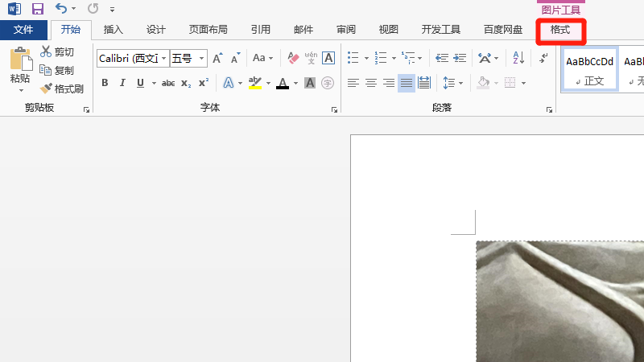644x362 pixels.
Task: Expand the line spacing dropdown
Action: 461,83
